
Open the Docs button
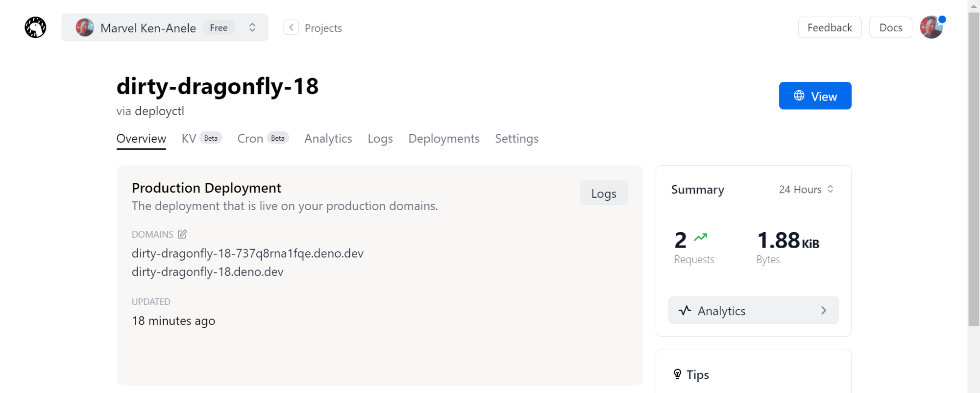click(x=890, y=27)
